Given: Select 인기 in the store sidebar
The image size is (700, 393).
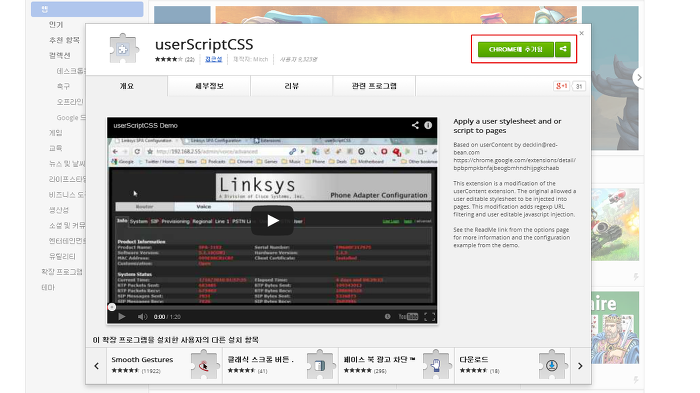Looking at the screenshot, I should (x=56, y=25).
